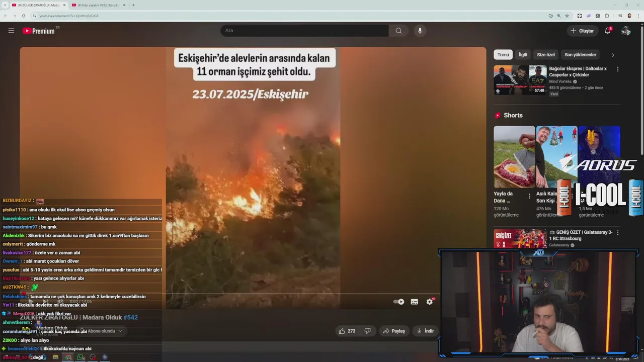The width and height of the screenshot is (644, 362).
Task: Open a new browser tab
Action: [x=133, y=5]
